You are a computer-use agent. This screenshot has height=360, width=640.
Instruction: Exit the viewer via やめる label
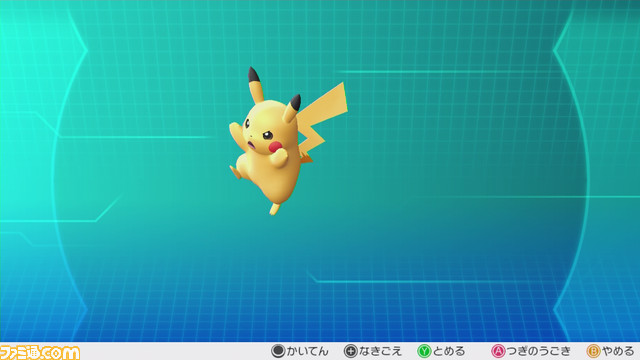(x=618, y=351)
